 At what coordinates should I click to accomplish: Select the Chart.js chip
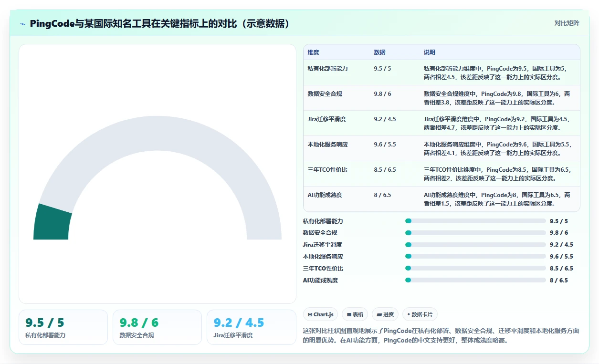[x=320, y=314]
